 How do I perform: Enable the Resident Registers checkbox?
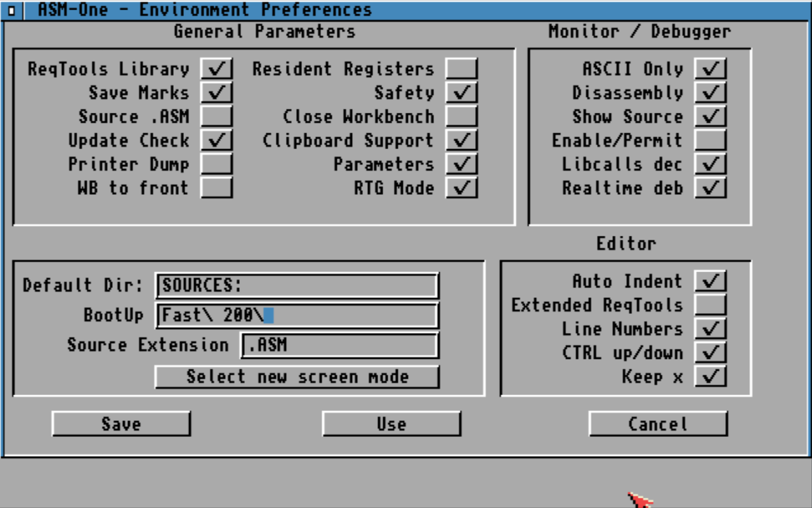461,68
